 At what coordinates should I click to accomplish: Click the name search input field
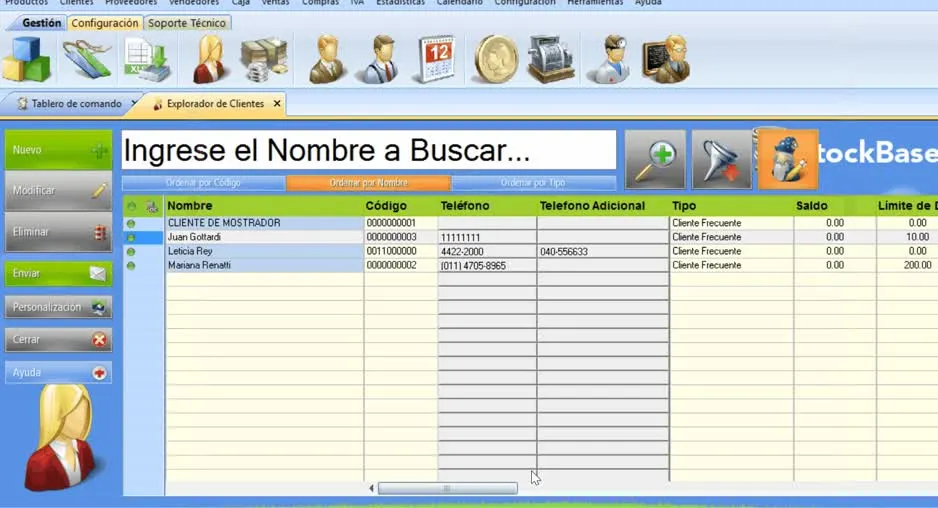368,150
